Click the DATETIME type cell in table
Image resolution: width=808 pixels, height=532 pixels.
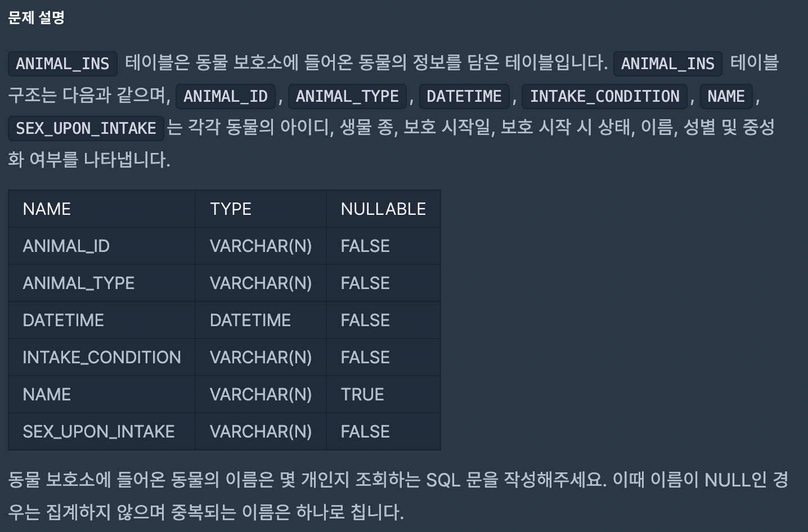pos(261,320)
